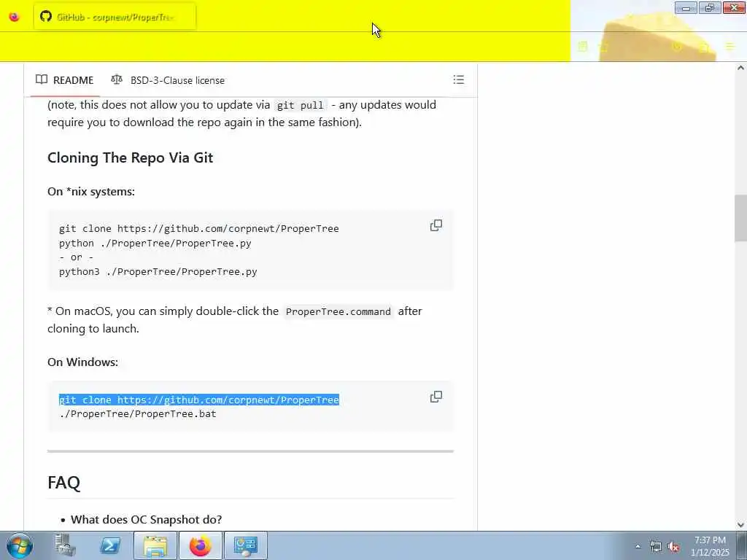Click the page scrollbar down arrow
This screenshot has width=747, height=560.
point(740,524)
